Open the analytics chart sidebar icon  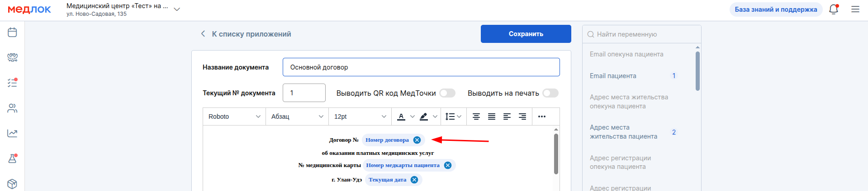coord(12,133)
